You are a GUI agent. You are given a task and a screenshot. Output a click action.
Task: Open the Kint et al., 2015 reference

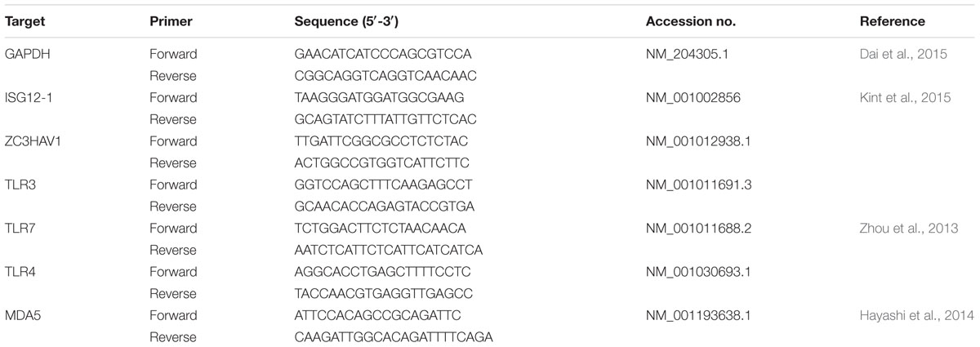click(906, 98)
